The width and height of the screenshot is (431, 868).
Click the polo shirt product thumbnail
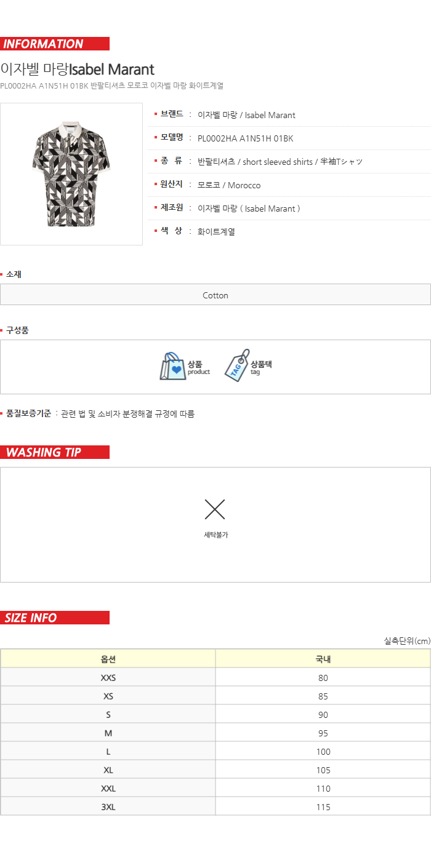pos(71,174)
